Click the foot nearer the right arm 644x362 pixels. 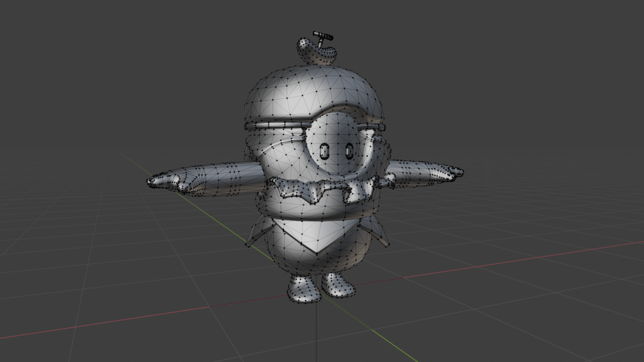[338, 285]
